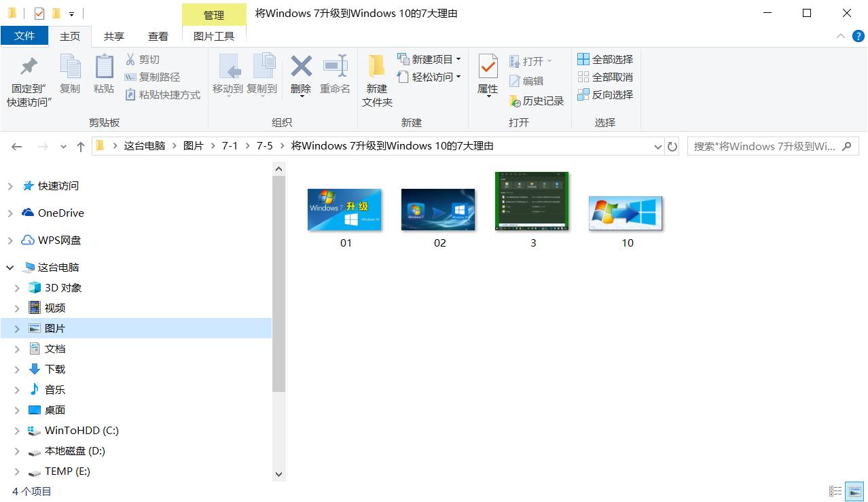Click 反向选择 to invert the selection
Viewport: 868px width, 502px height.
(604, 94)
